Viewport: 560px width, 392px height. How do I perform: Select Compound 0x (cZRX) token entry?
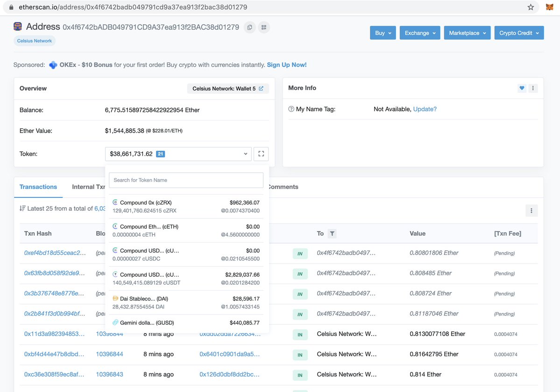(x=186, y=207)
